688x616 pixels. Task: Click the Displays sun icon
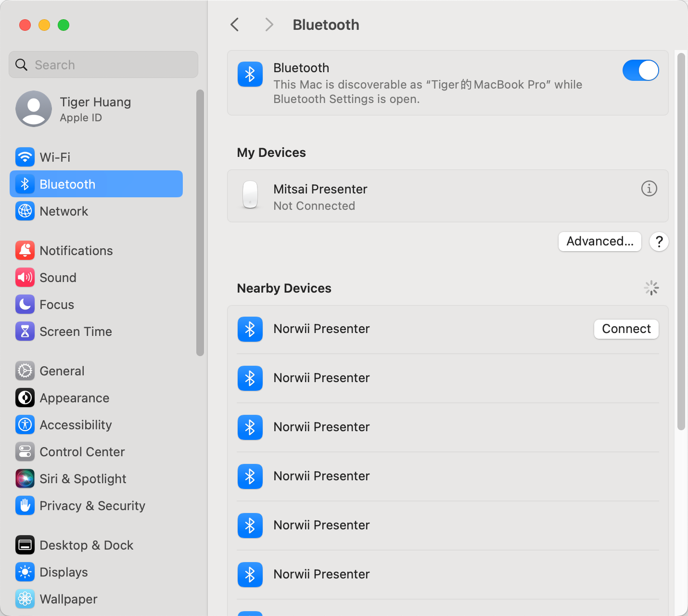(25, 572)
